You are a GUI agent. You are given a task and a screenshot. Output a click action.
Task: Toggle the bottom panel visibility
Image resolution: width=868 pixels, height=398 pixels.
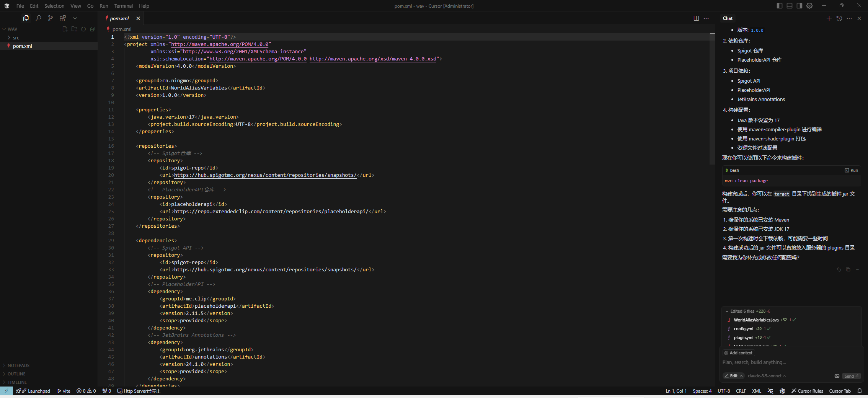789,6
